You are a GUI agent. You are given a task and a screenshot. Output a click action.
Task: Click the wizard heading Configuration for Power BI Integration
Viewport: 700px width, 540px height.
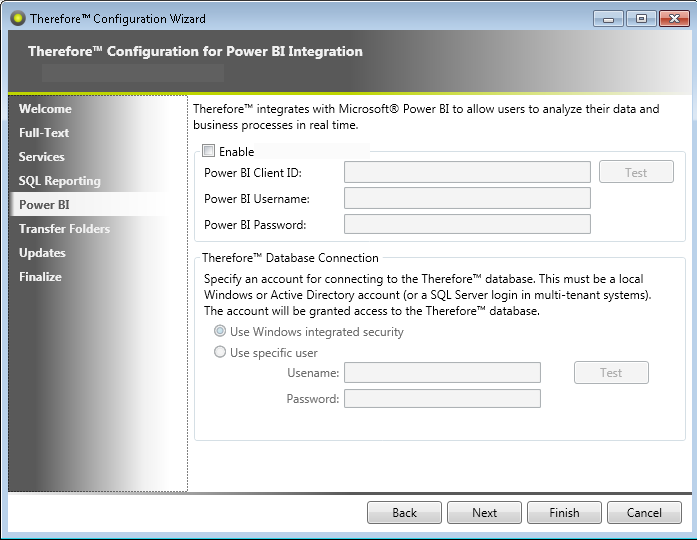(195, 51)
